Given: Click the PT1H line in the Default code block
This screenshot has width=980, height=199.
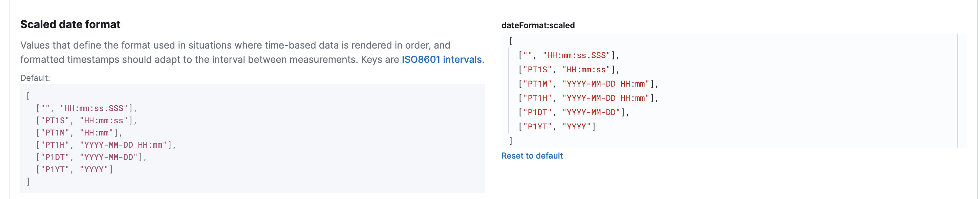Looking at the screenshot, I should (x=105, y=145).
